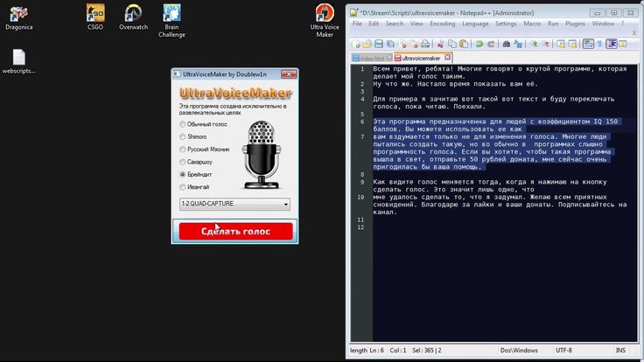The image size is (644, 362).
Task: Click the New file toolbar icon
Action: click(x=356, y=44)
